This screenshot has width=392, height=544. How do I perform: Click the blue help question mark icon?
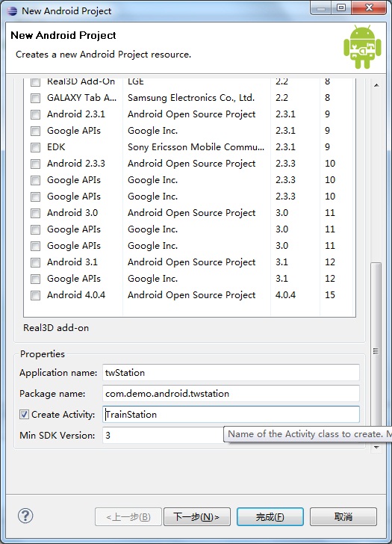(25, 516)
